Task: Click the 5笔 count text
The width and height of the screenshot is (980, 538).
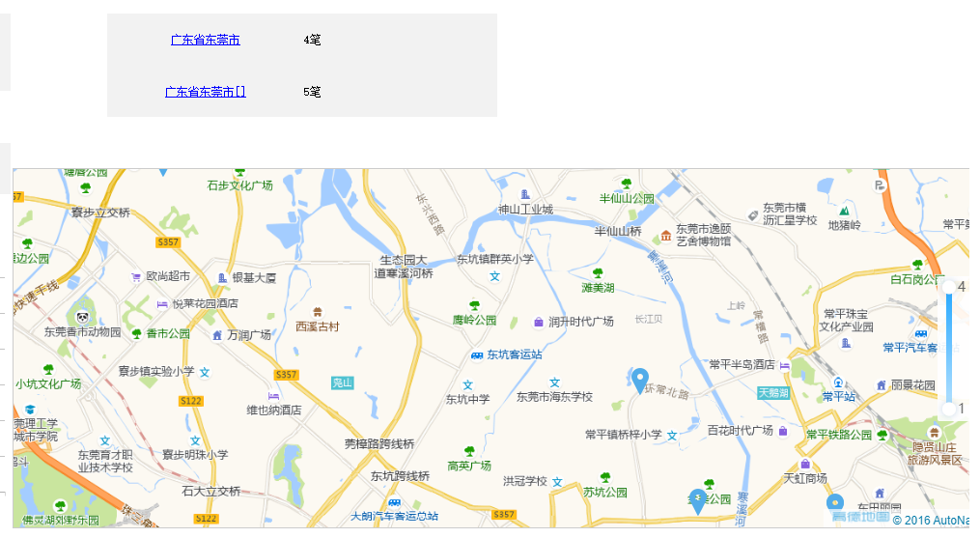Action: 312,92
